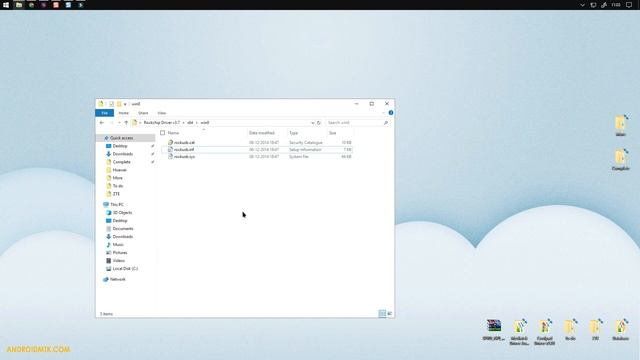Open Downloads under Quick access
The image size is (640, 360).
click(122, 154)
